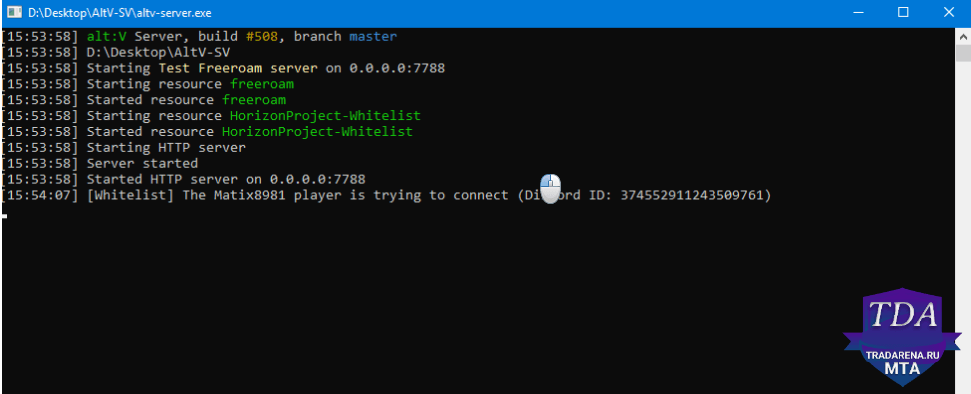This screenshot has width=971, height=394.
Task: Click the vertical scrollbar thumb
Action: point(963,53)
